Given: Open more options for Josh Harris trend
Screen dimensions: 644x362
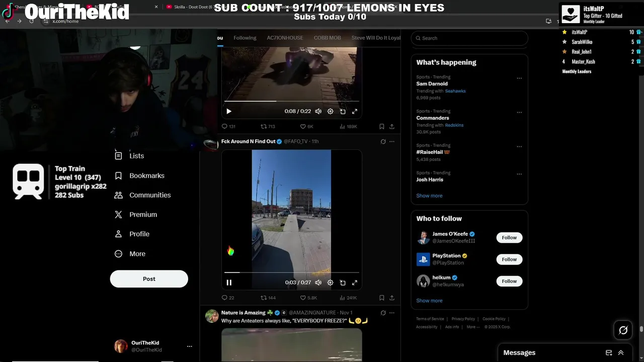Looking at the screenshot, I should [519, 174].
